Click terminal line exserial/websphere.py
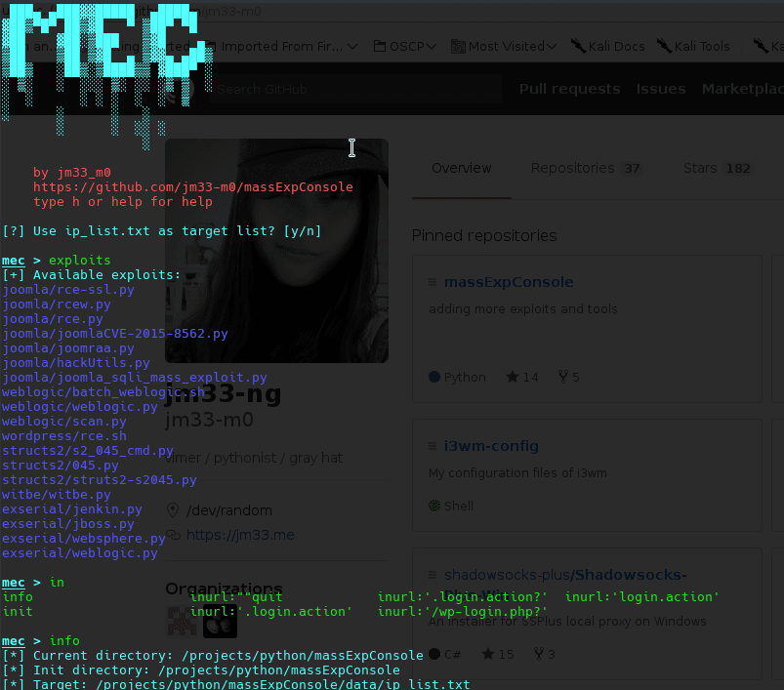Image resolution: width=784 pixels, height=690 pixels. pyautogui.click(x=84, y=539)
